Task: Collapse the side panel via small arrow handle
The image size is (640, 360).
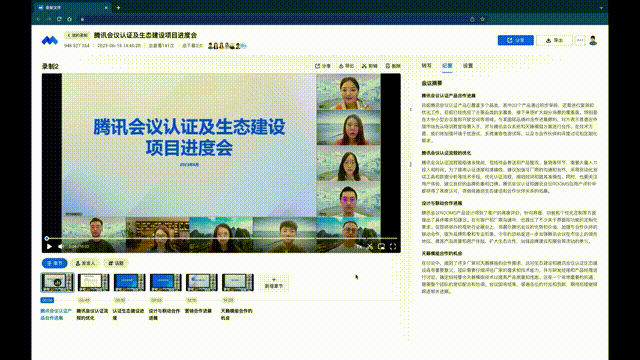Action: tap(411, 109)
